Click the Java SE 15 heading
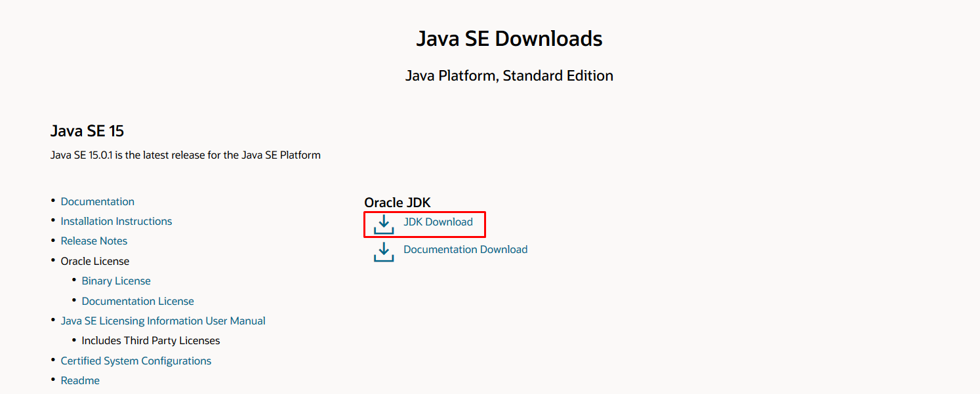 coord(87,130)
